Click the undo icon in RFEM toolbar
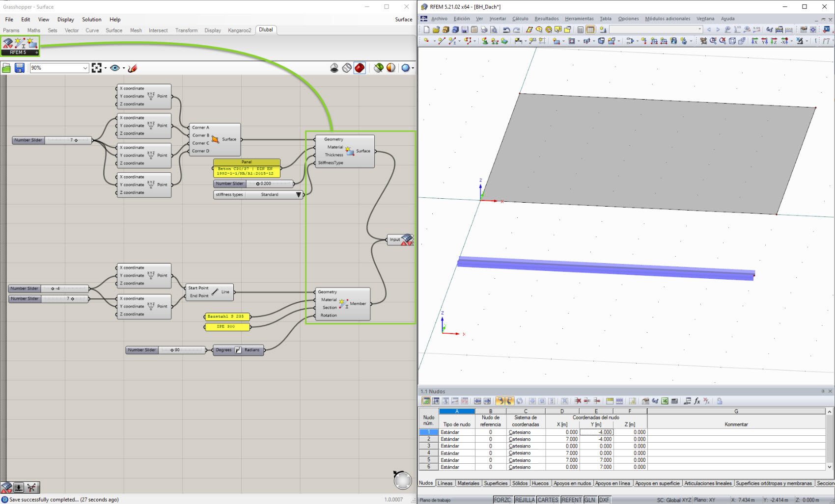835x504 pixels. coord(506,29)
